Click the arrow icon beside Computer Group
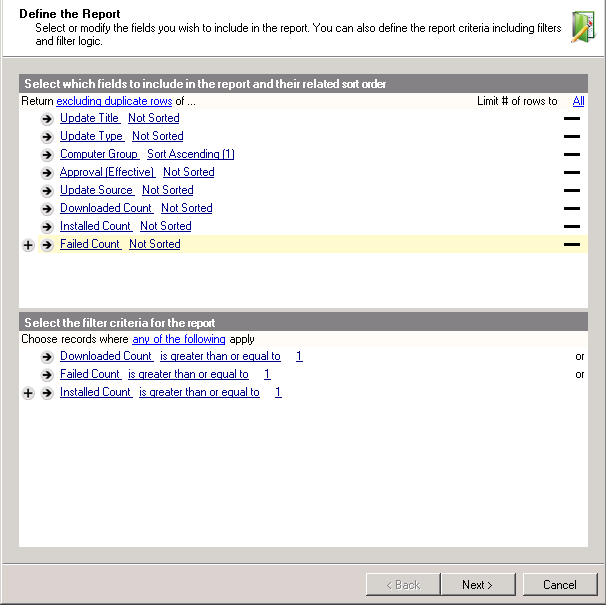 [x=47, y=155]
